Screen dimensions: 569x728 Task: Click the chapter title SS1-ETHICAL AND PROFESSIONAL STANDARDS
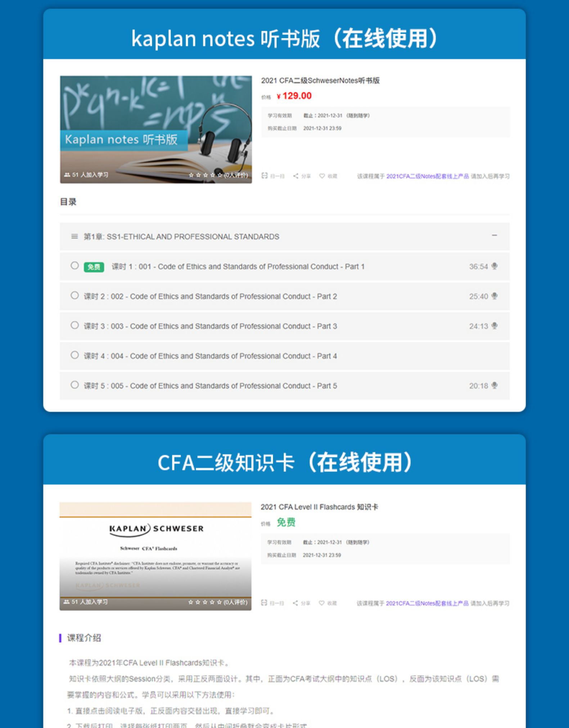click(x=193, y=237)
